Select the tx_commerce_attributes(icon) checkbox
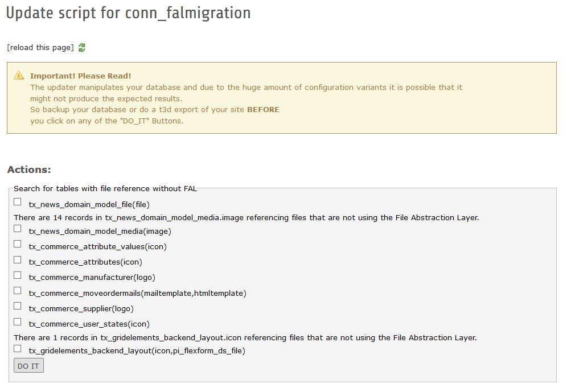The width and height of the screenshot is (567, 392). click(x=18, y=260)
